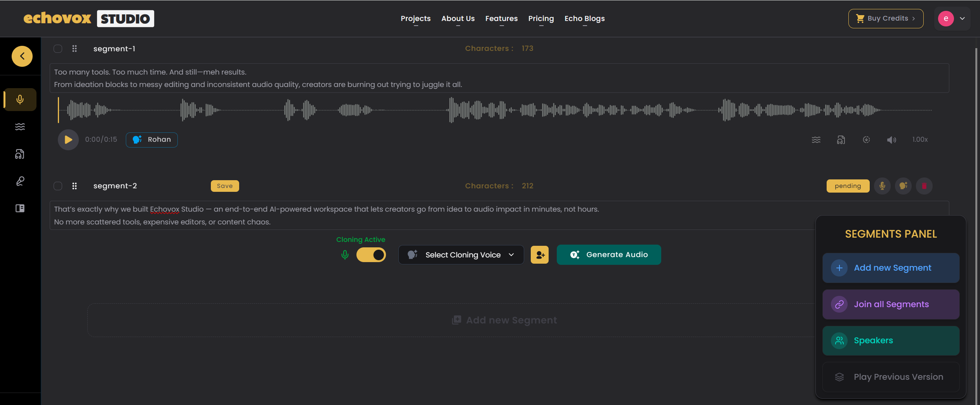
Task: Tick the segment-1 checkbox
Action: (x=58, y=49)
